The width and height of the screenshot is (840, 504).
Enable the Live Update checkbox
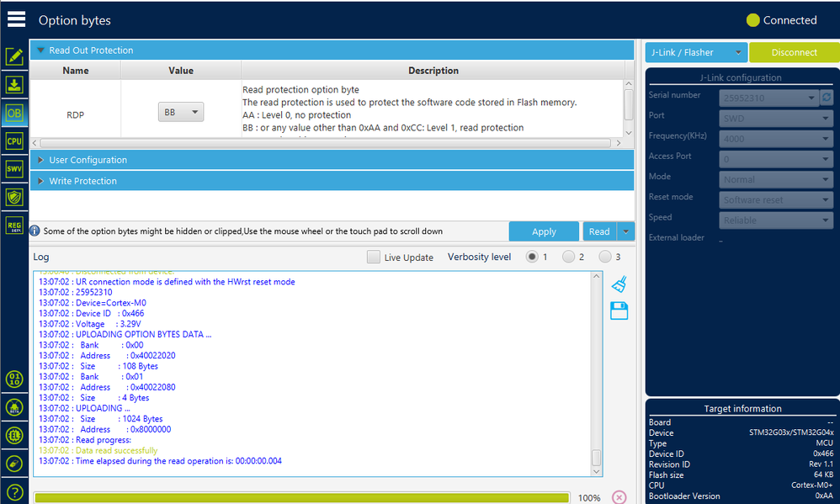tap(374, 257)
